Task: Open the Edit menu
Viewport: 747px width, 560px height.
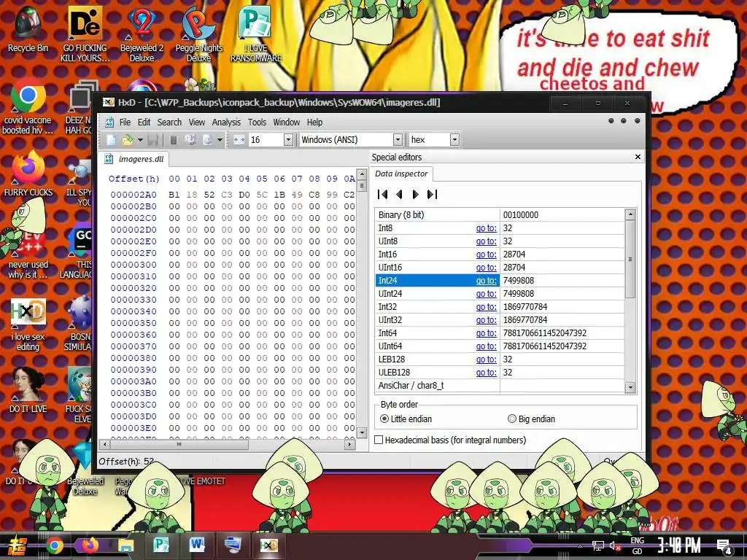Action: click(144, 122)
